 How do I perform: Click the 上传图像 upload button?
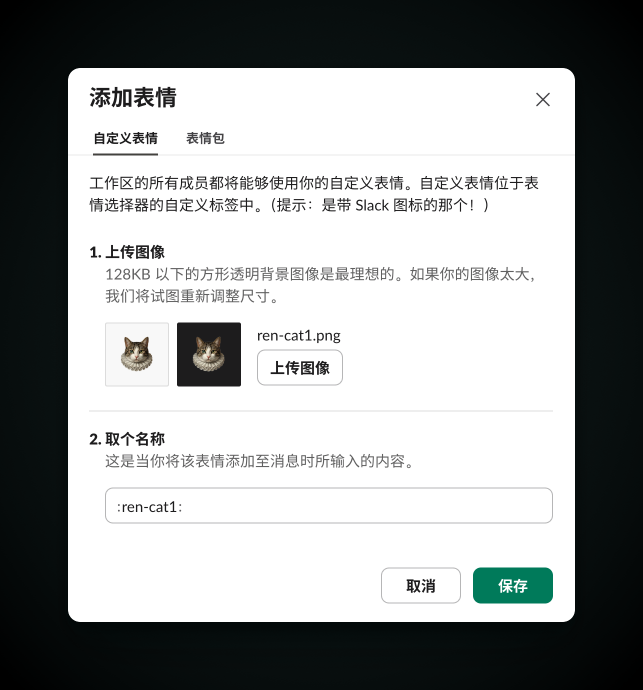click(x=300, y=367)
